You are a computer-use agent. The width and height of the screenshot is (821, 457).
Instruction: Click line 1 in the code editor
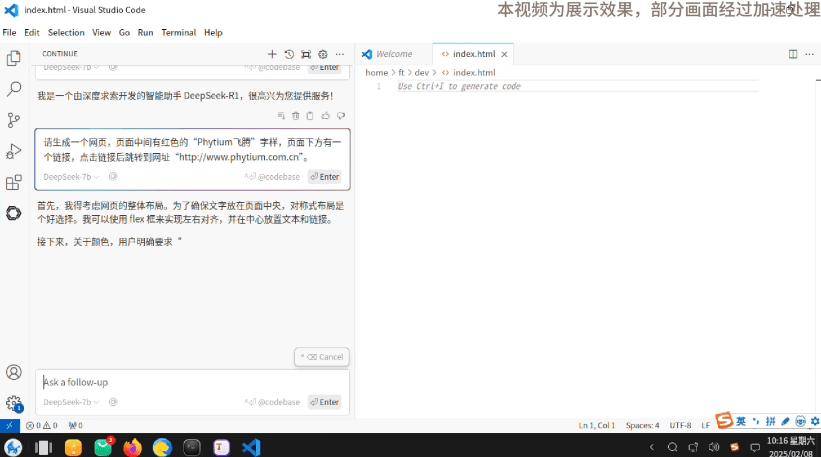[576, 86]
